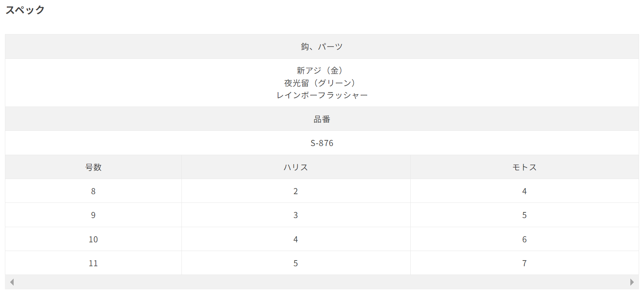Click the 夜光留(グリーン) text line
644x292 pixels.
point(322,83)
